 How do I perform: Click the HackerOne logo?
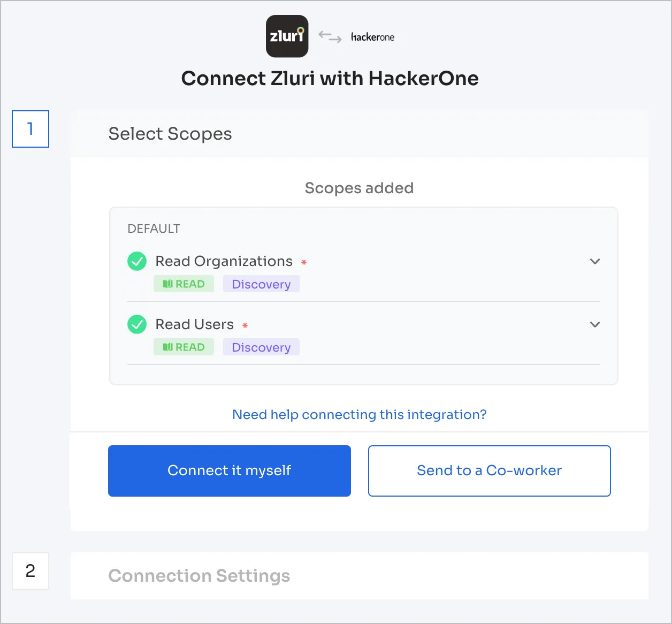373,37
